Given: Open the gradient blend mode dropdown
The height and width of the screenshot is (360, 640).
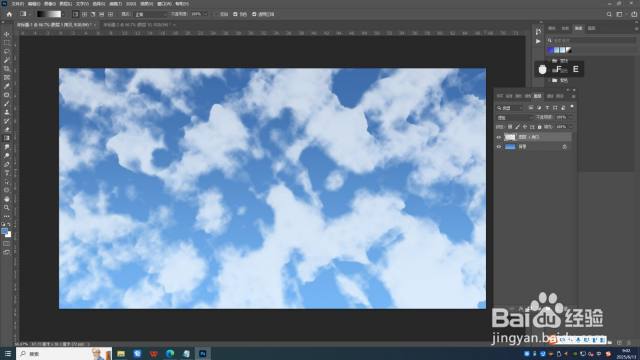Looking at the screenshot, I should [x=151, y=14].
